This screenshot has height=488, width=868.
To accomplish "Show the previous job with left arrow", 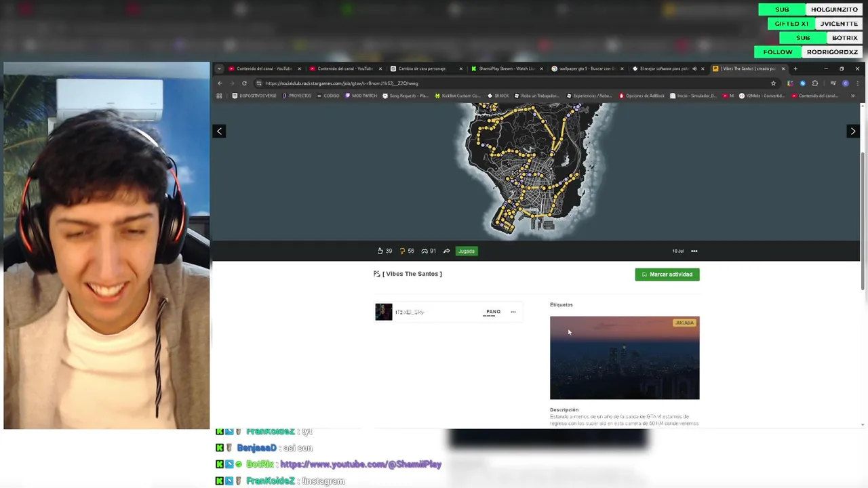I will [x=219, y=131].
